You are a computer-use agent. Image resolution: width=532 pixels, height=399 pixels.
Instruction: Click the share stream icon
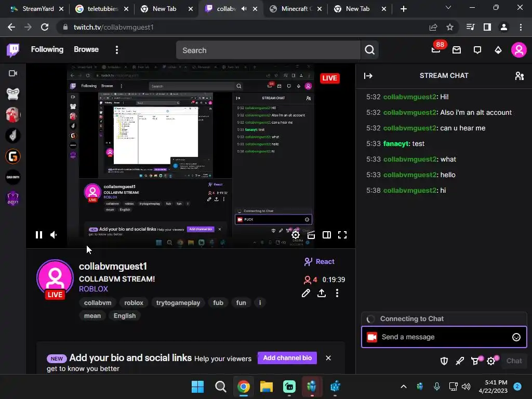(321, 293)
